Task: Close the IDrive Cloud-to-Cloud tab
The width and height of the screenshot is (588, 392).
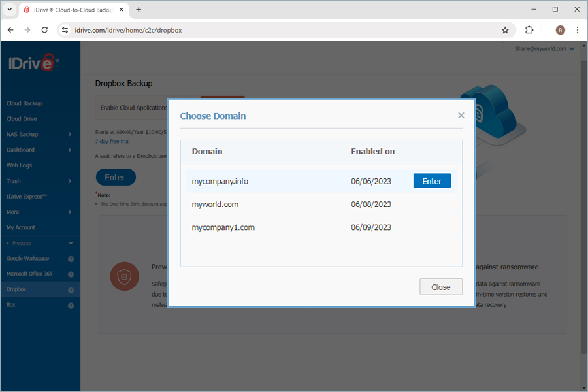Action: 122,10
